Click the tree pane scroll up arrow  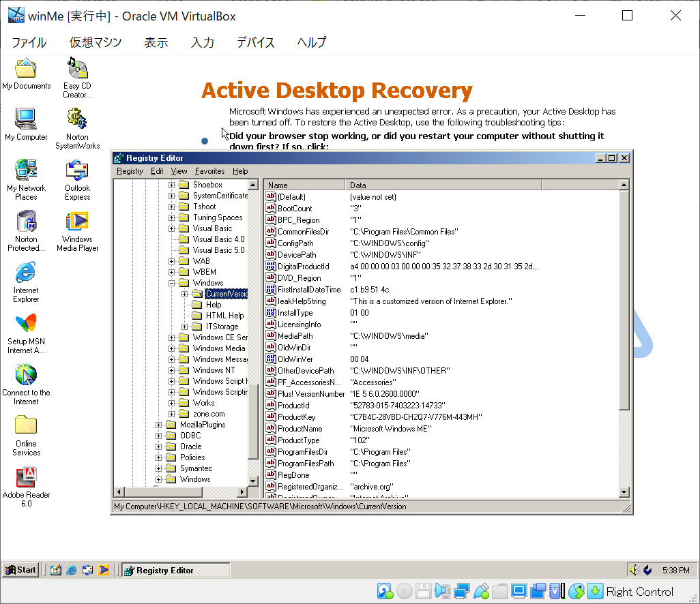tap(252, 185)
